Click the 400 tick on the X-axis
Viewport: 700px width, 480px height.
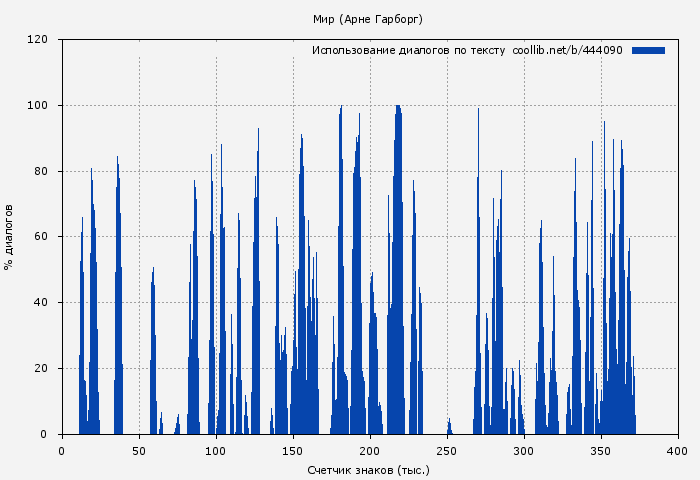[678, 451]
